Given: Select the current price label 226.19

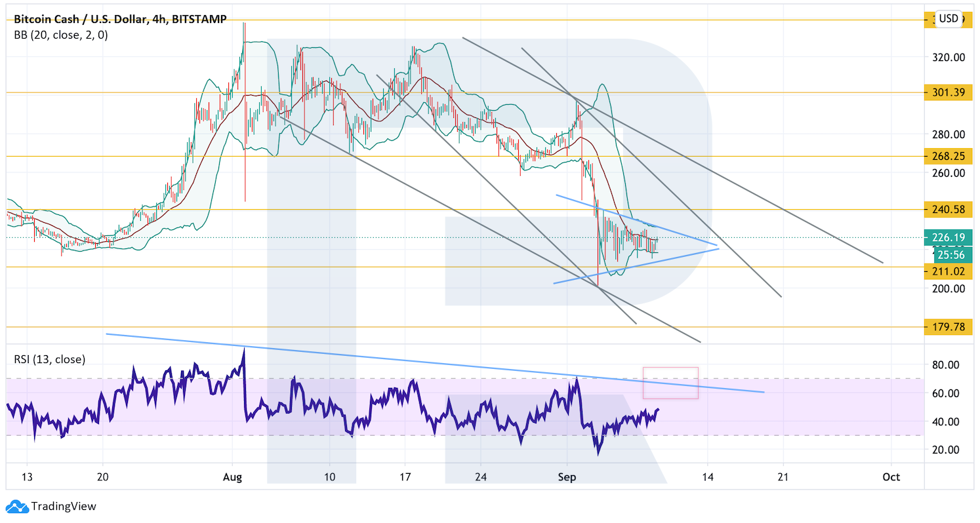Looking at the screenshot, I should [948, 237].
